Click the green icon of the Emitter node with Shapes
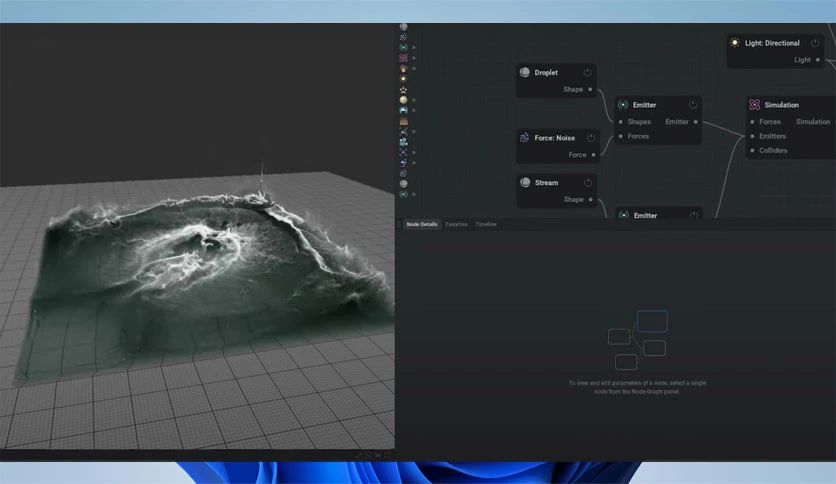Viewport: 836px width, 484px height. click(623, 105)
